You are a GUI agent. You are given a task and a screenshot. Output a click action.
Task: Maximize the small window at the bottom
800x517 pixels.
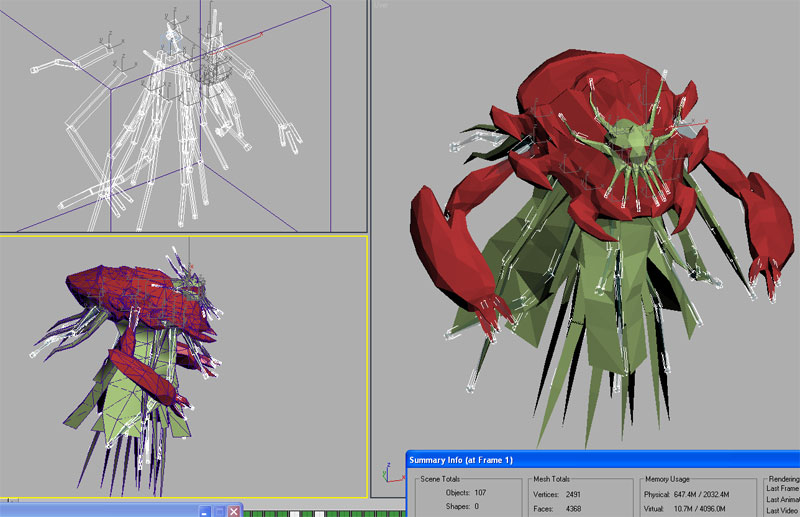220,511
